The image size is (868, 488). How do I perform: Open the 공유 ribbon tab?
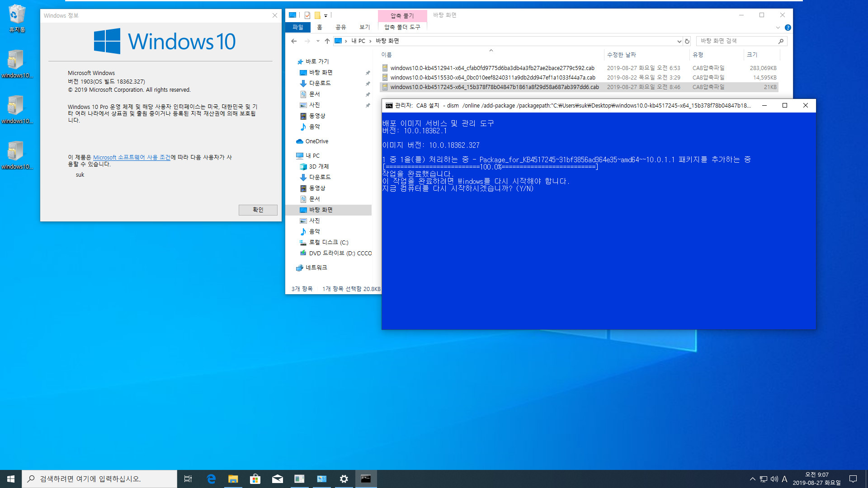[x=341, y=28]
